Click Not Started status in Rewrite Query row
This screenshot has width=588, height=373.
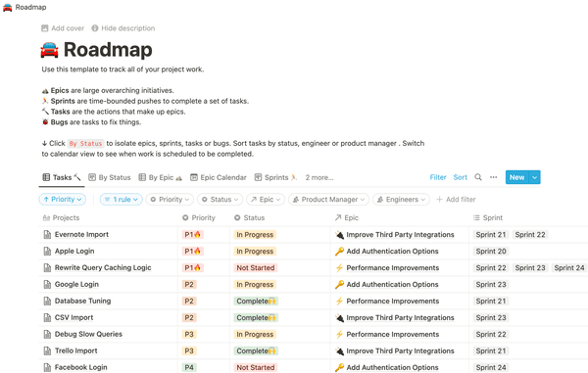point(256,268)
